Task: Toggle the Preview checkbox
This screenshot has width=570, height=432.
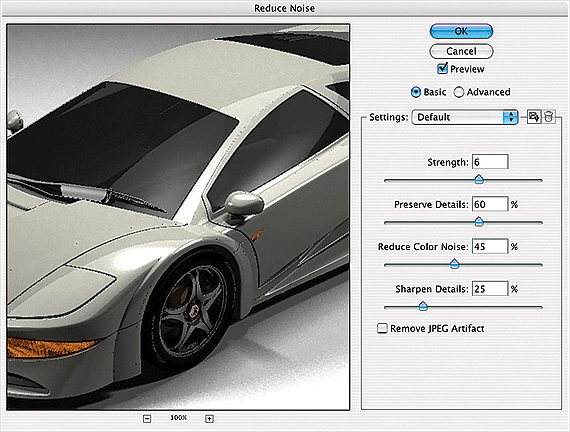Action: pyautogui.click(x=442, y=68)
